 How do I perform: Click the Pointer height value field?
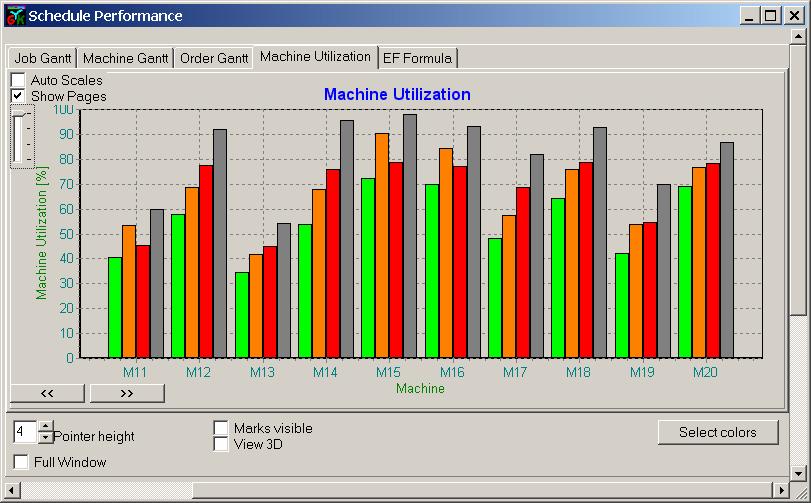25,432
